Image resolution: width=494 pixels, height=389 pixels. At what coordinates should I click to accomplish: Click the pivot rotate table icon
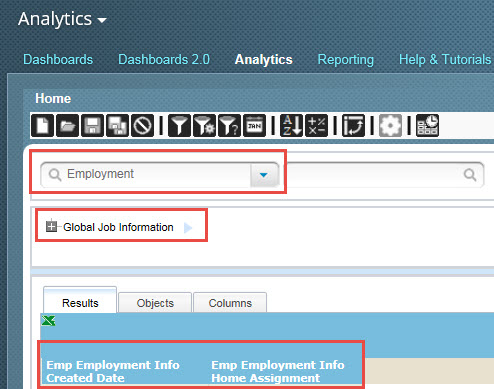353,126
